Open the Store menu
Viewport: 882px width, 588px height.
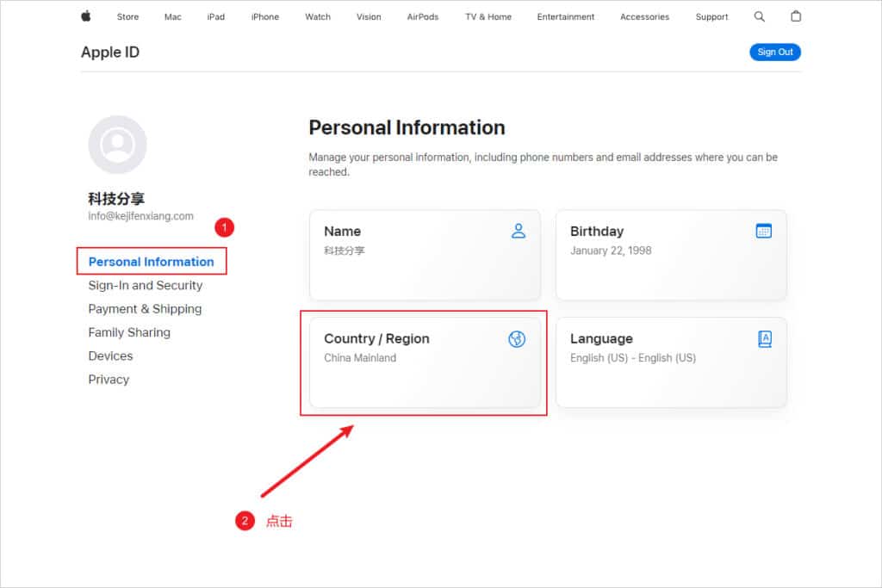coord(127,17)
